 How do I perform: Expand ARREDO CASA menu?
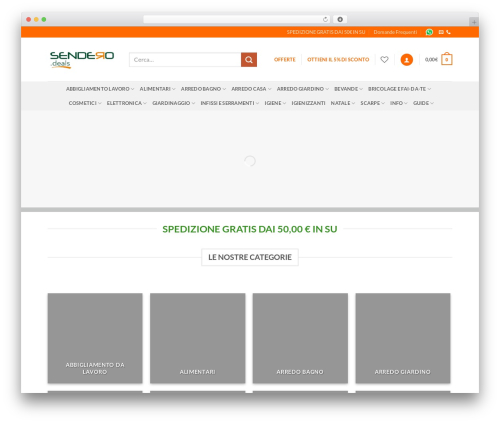click(x=251, y=89)
